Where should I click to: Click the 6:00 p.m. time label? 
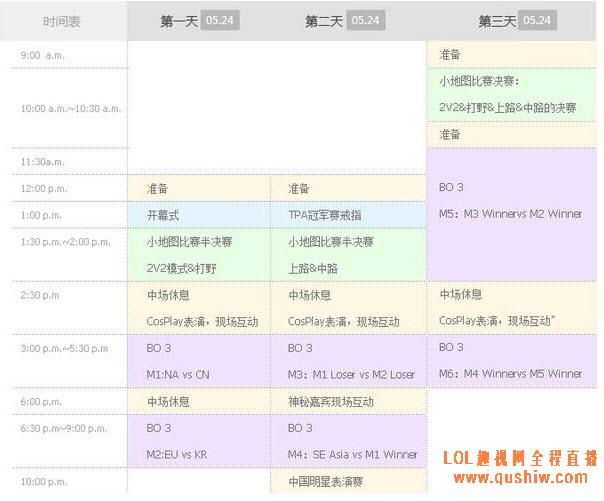pos(41,402)
